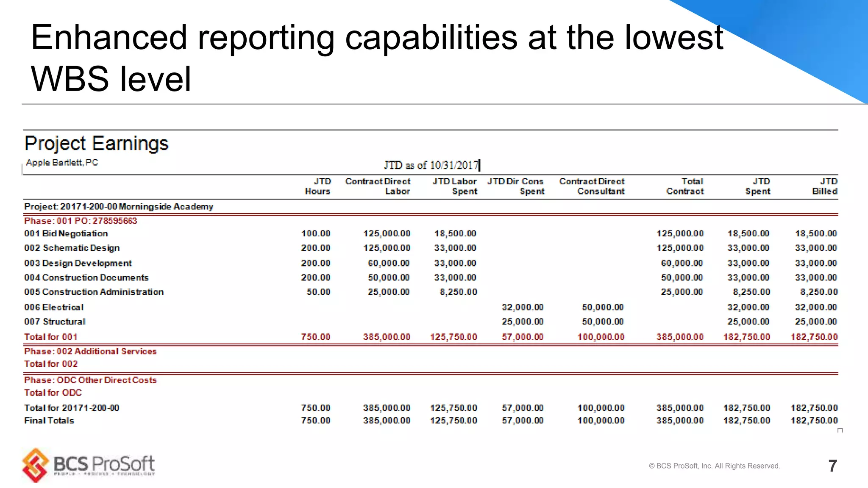
Task: Click Construction Documents Contract Direct Labor 50,000.00
Action: pyautogui.click(x=389, y=278)
